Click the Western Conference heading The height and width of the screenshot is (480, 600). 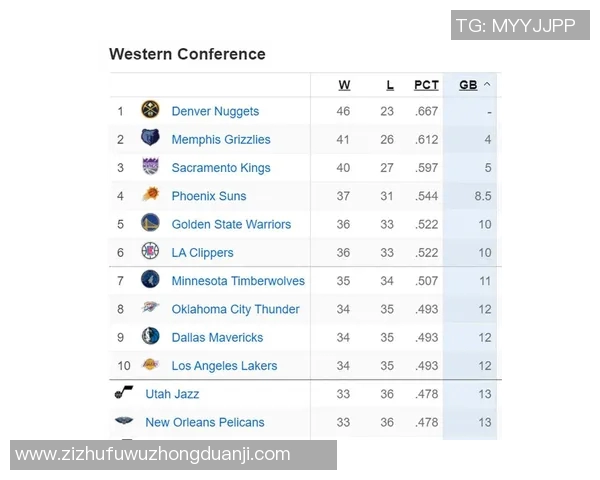click(187, 54)
